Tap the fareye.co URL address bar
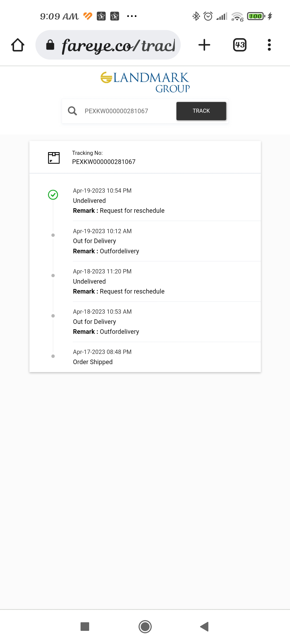The height and width of the screenshot is (644, 290). (118, 45)
